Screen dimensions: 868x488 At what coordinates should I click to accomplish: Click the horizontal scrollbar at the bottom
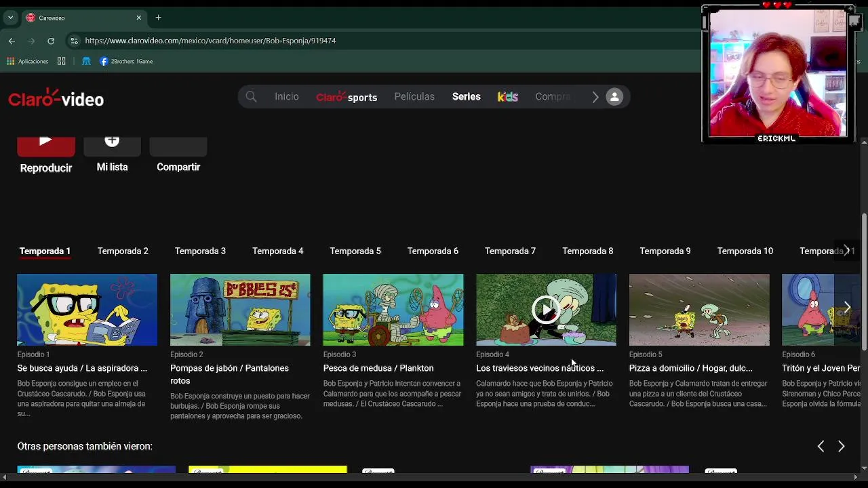431,477
